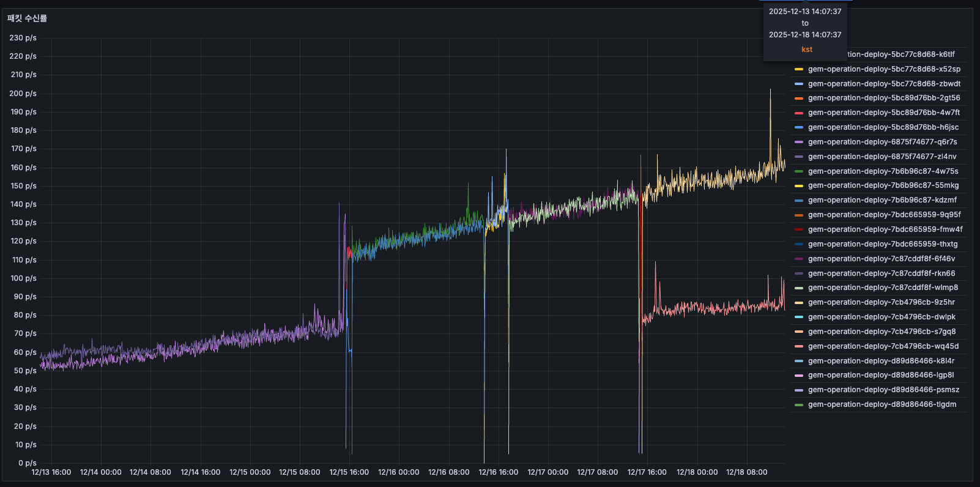Isolate gem-operation-deploy-7cb4796cb-9z5hr series
The image size is (980, 487).
[881, 302]
